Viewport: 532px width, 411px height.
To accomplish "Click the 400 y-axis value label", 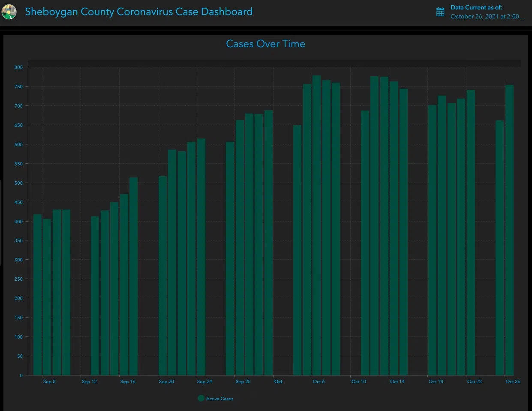I will click(18, 222).
